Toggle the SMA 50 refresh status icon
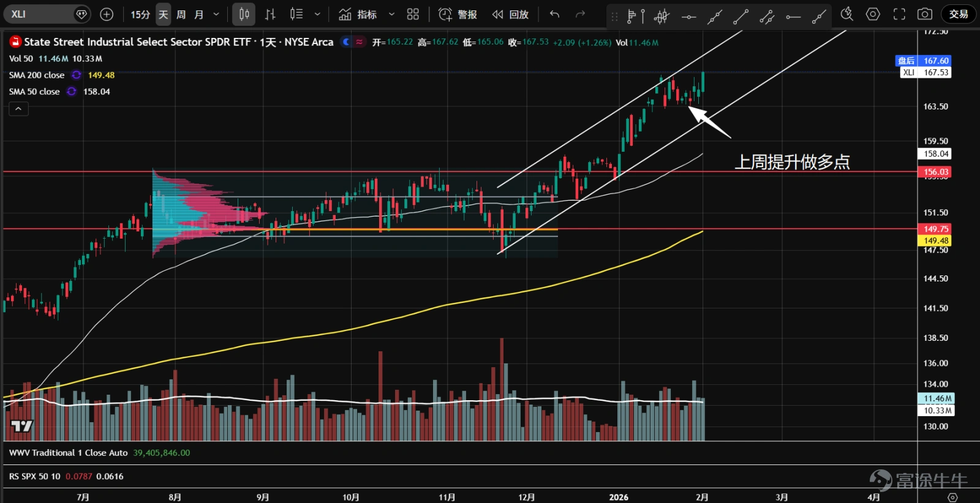Viewport: 980px width, 503px height. [x=72, y=91]
